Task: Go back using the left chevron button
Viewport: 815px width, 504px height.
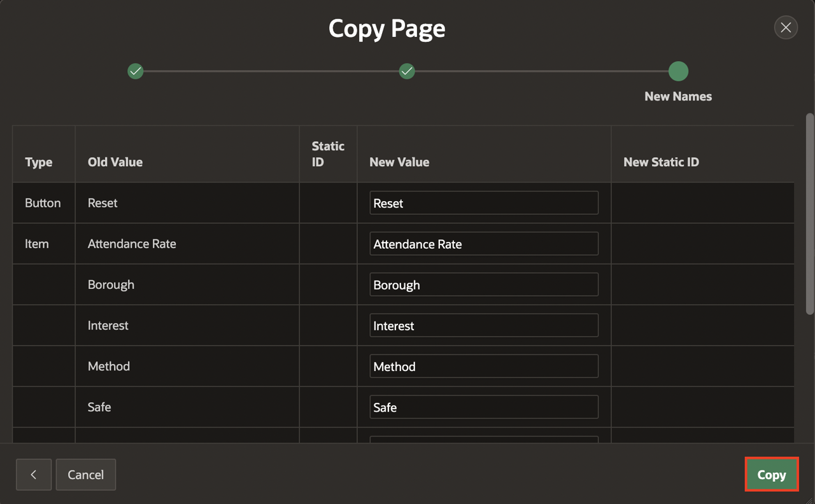Action: 34,475
